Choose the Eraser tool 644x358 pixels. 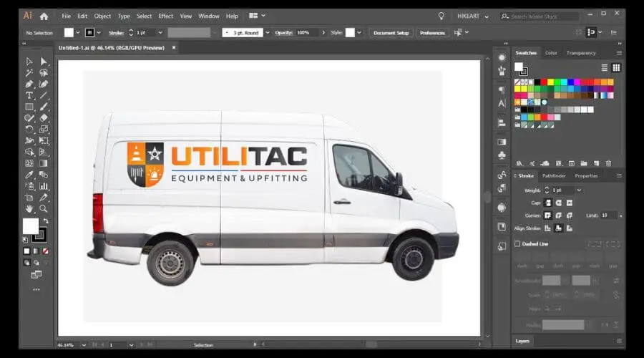(x=44, y=118)
